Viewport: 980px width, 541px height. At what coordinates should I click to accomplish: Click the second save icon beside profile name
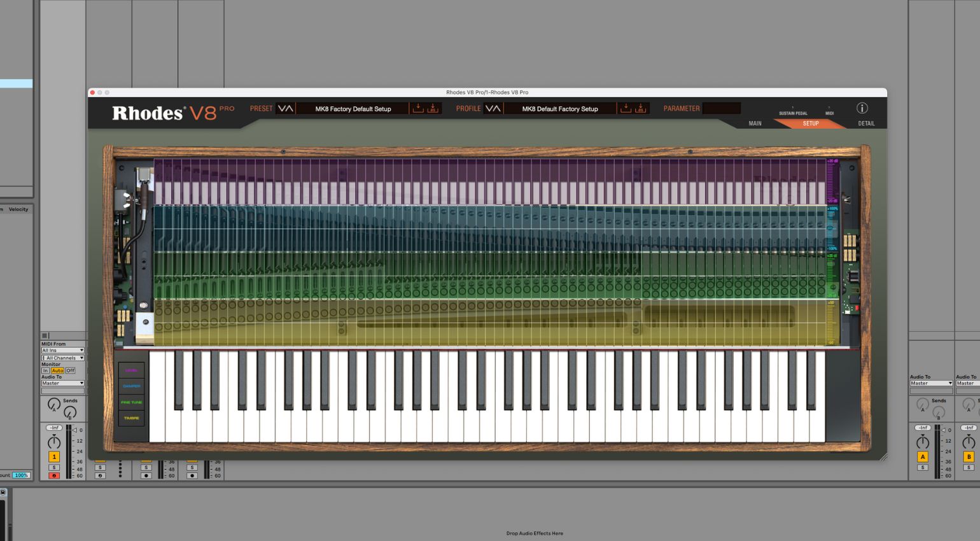point(641,108)
